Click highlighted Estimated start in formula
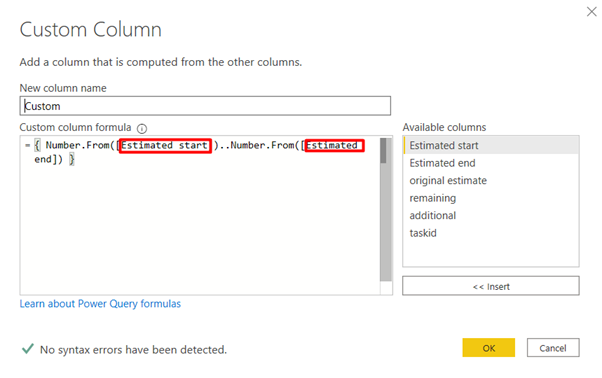 coord(165,145)
